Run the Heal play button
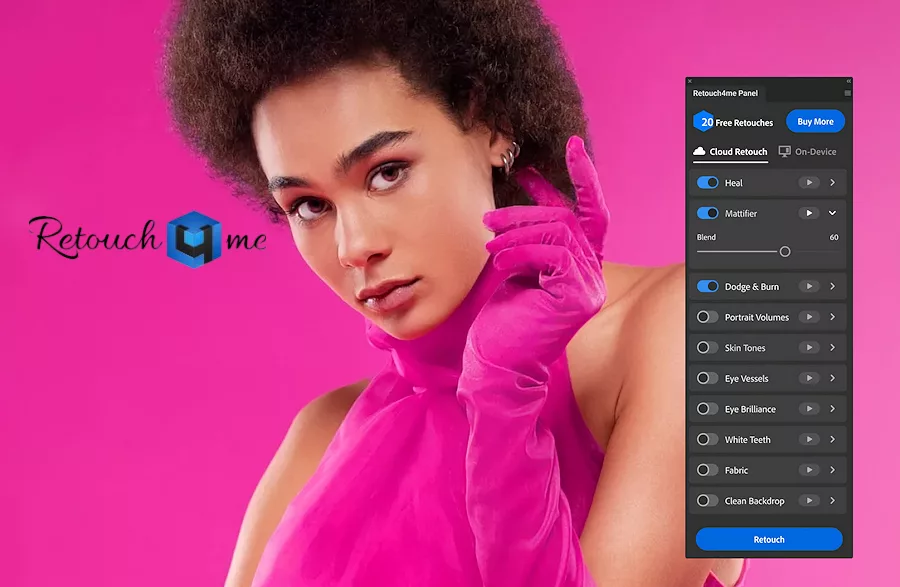 coord(809,183)
